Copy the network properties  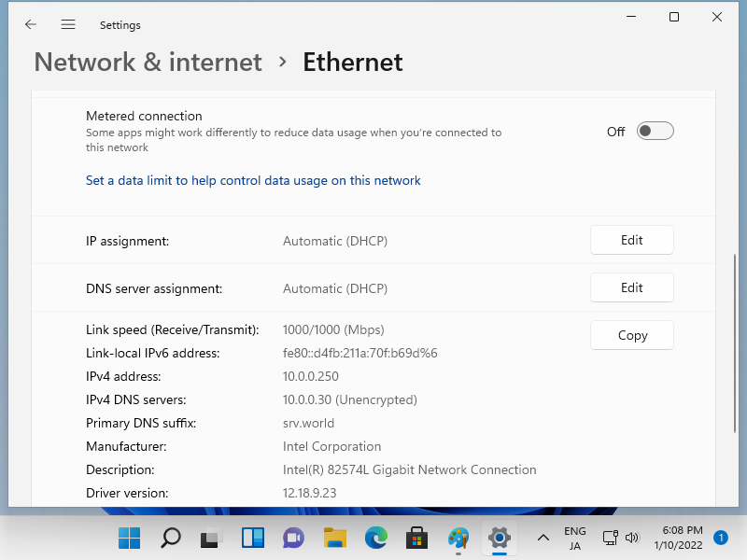coord(631,335)
